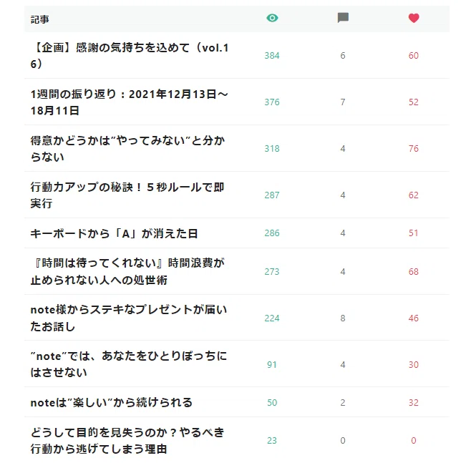Viewport: 476px width, 463px height.
Task: Click the 384 view count
Action: pos(272,56)
